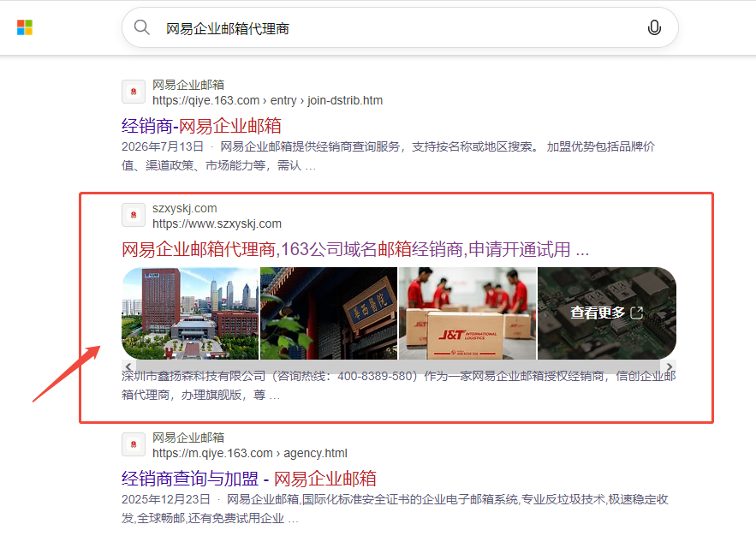Click the 2026年7月13日 snippet text
This screenshot has width=756, height=536.
pyautogui.click(x=388, y=156)
